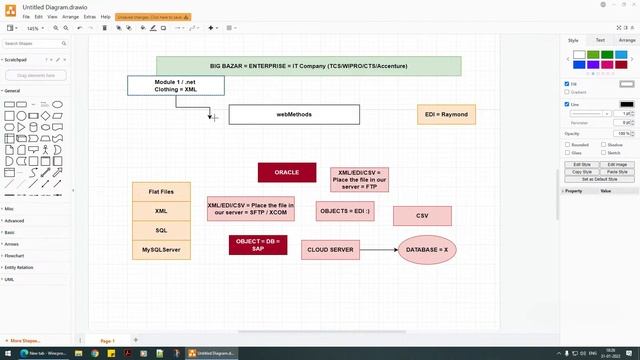640x360 pixels.
Task: Enable the Gradient checkbox
Action: (x=567, y=92)
